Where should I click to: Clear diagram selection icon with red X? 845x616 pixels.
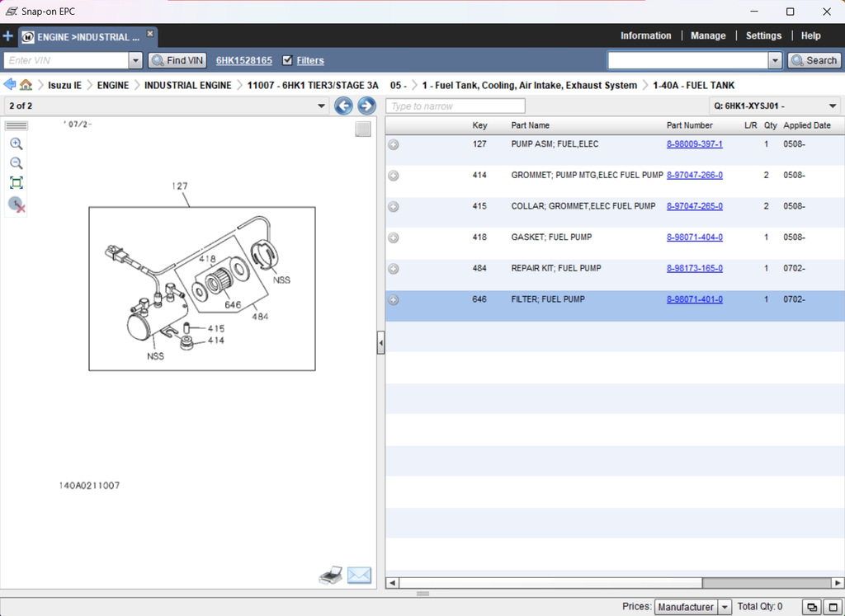tap(17, 205)
